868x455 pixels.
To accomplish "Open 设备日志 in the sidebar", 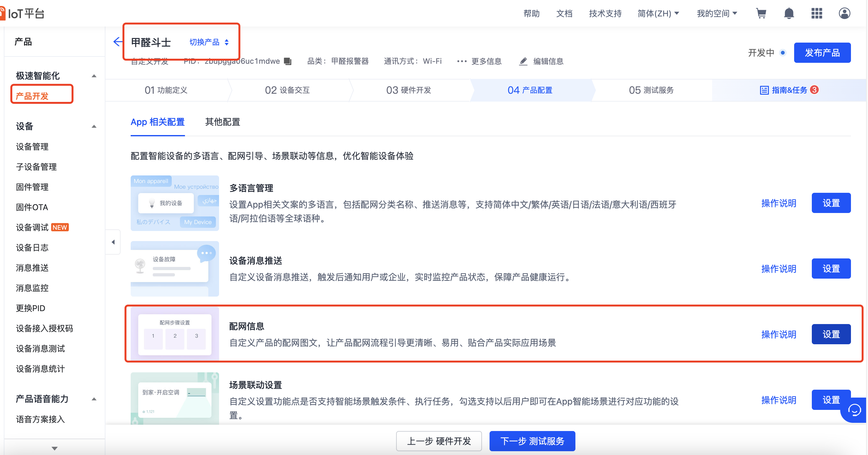I will (x=32, y=248).
